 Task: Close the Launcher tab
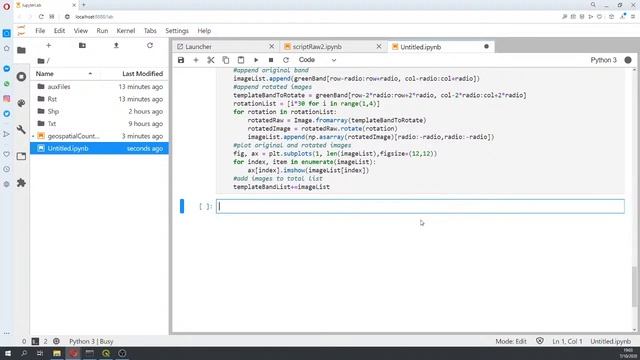(x=271, y=47)
